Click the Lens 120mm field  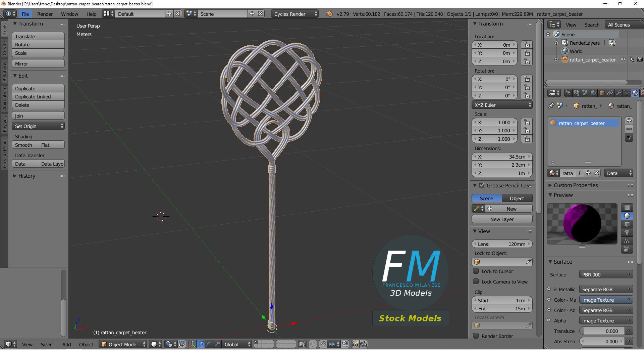coord(502,244)
